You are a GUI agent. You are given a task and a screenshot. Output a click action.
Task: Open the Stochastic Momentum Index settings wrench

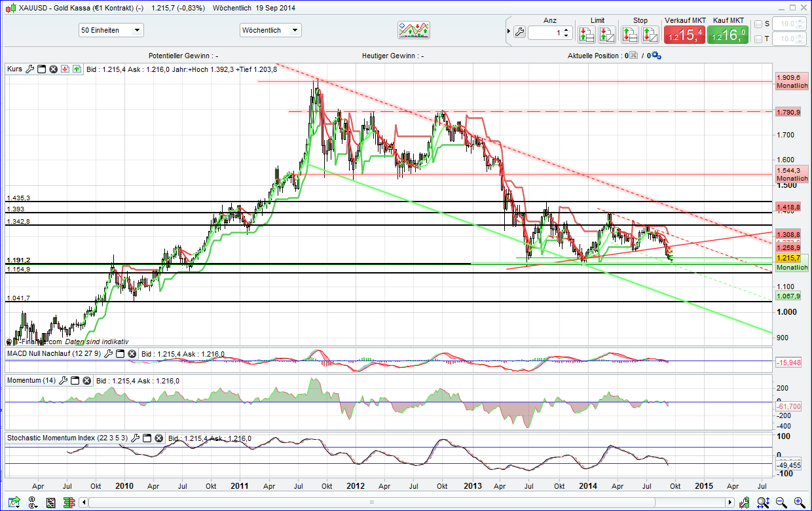(136, 438)
